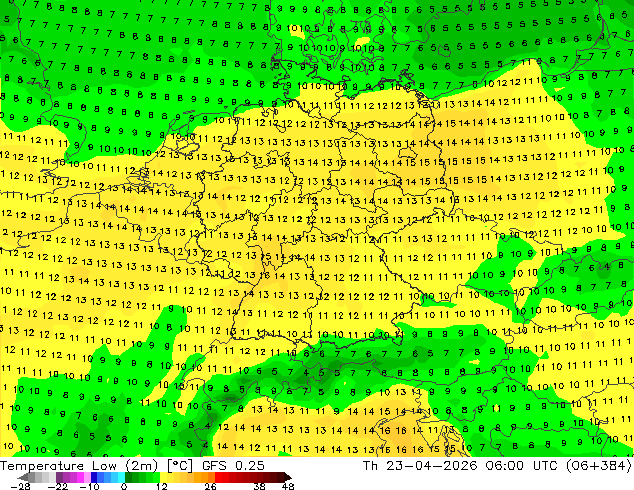634x490 pixels.
Task: Click the bright yellow swatch in the color legend
Action: point(163,477)
